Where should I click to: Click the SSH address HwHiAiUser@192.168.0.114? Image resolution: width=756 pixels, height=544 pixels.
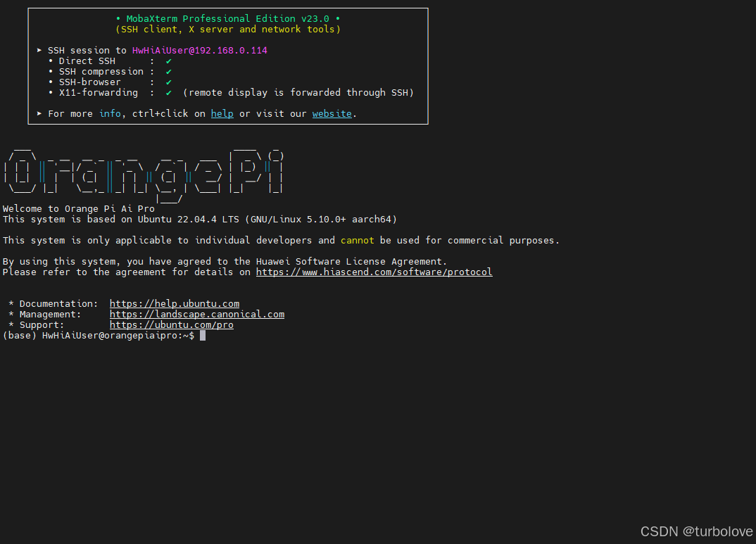(x=200, y=50)
